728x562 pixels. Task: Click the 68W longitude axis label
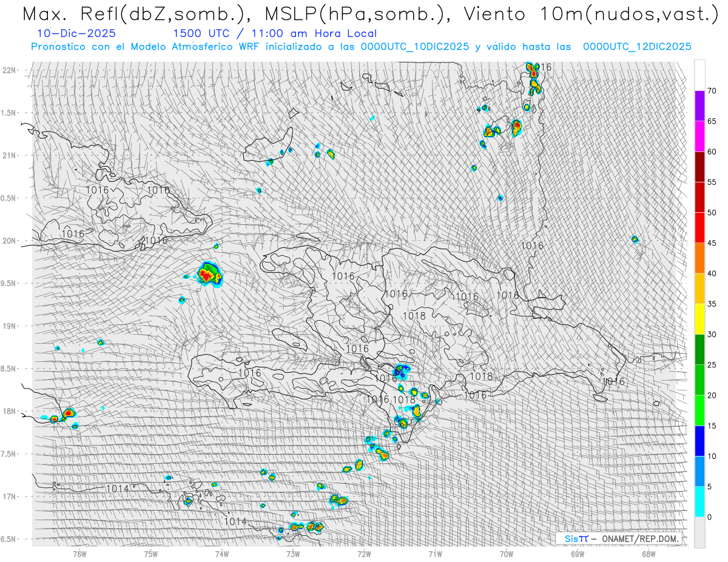click(649, 554)
